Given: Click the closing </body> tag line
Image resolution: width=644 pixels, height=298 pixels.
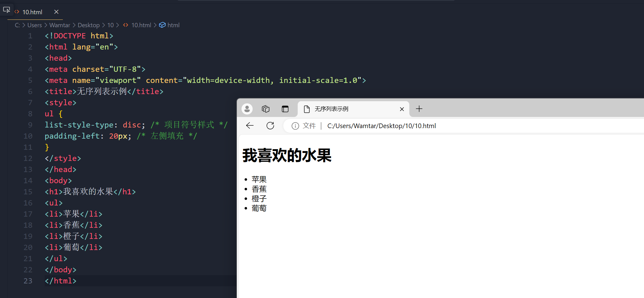Looking at the screenshot, I should coord(60,270).
